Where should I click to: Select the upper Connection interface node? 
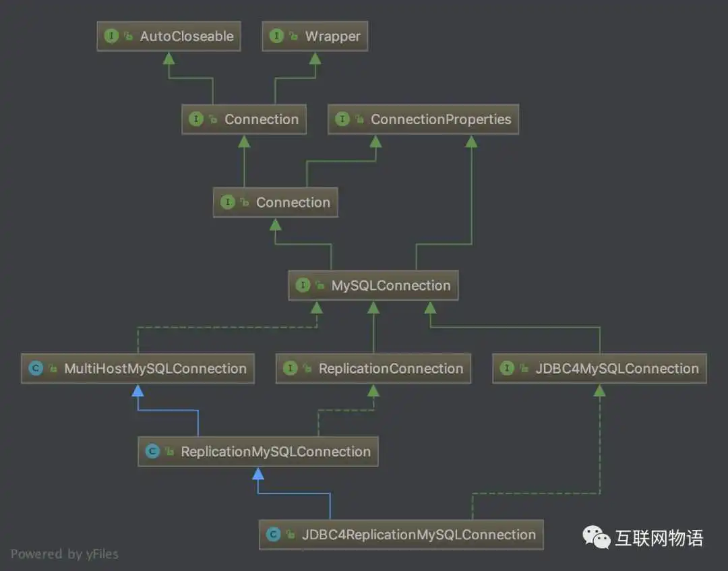[244, 119]
